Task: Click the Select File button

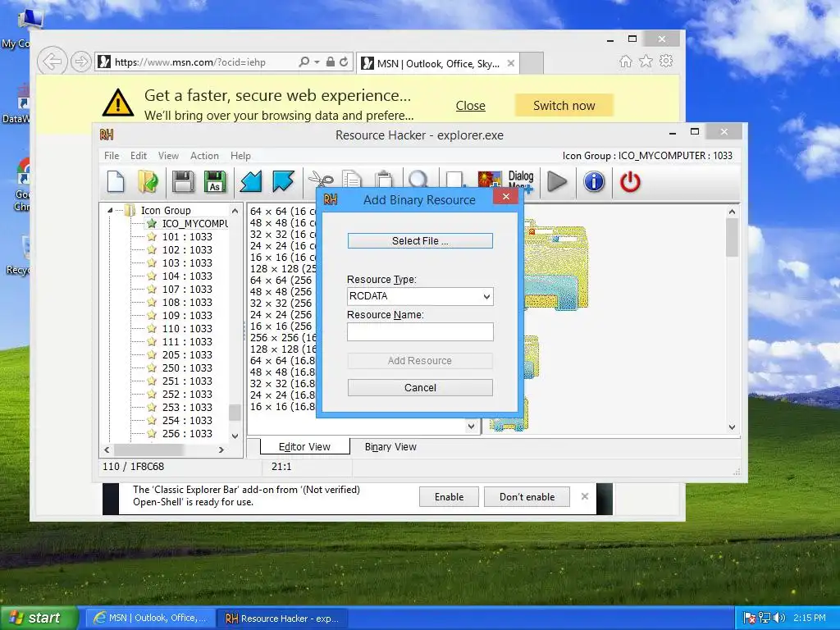Action: coord(420,241)
